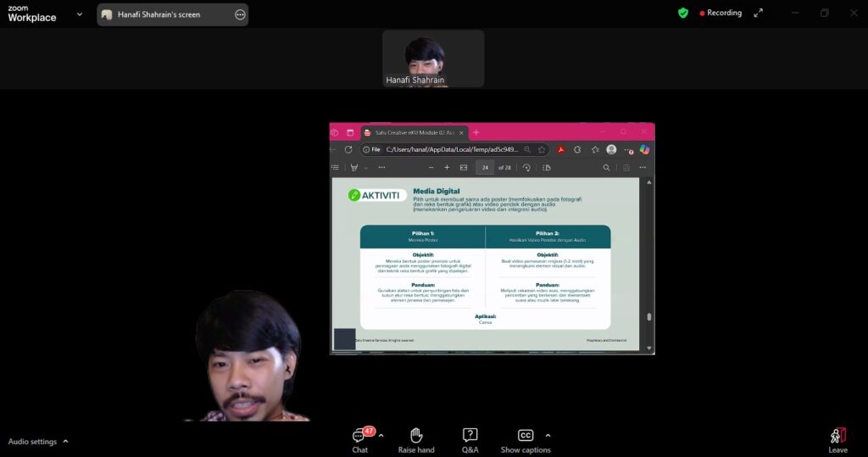Viewport: 868px width, 457px height.
Task: Open the Q&A panel
Action: point(470,440)
